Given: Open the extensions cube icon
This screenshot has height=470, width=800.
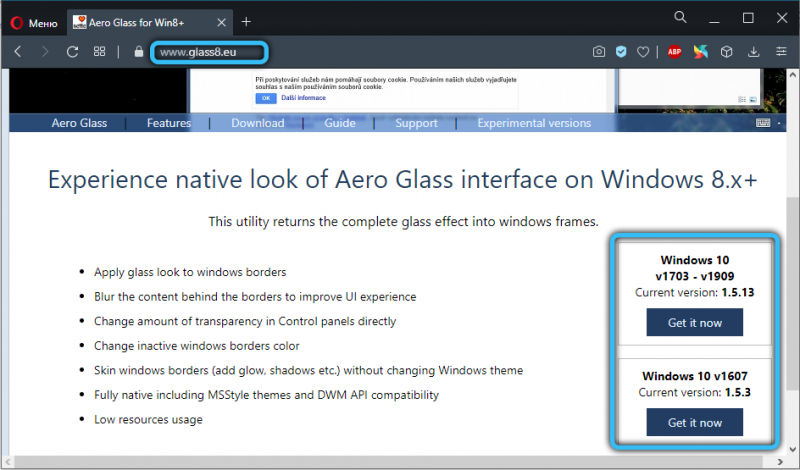Looking at the screenshot, I should tap(727, 52).
